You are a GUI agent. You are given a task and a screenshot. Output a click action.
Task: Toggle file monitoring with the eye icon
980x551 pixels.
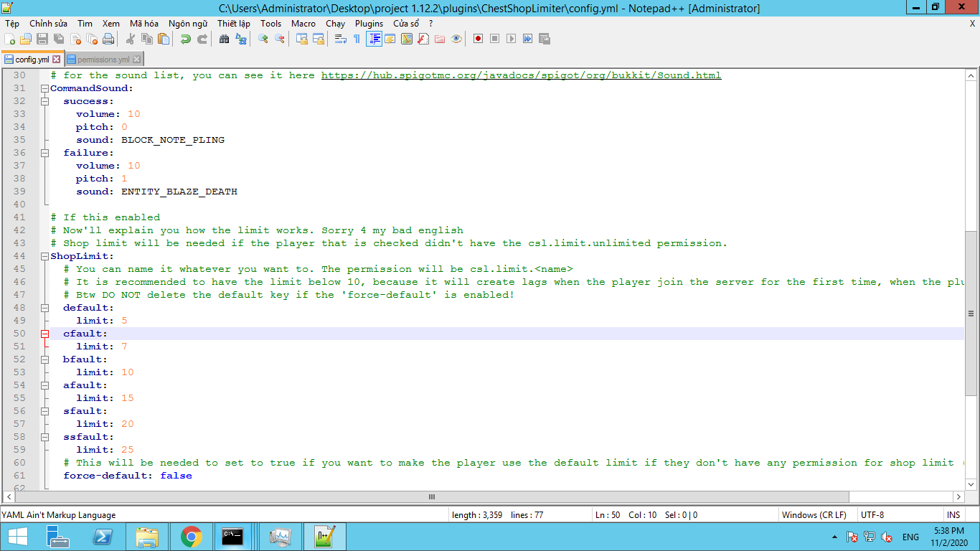[456, 39]
